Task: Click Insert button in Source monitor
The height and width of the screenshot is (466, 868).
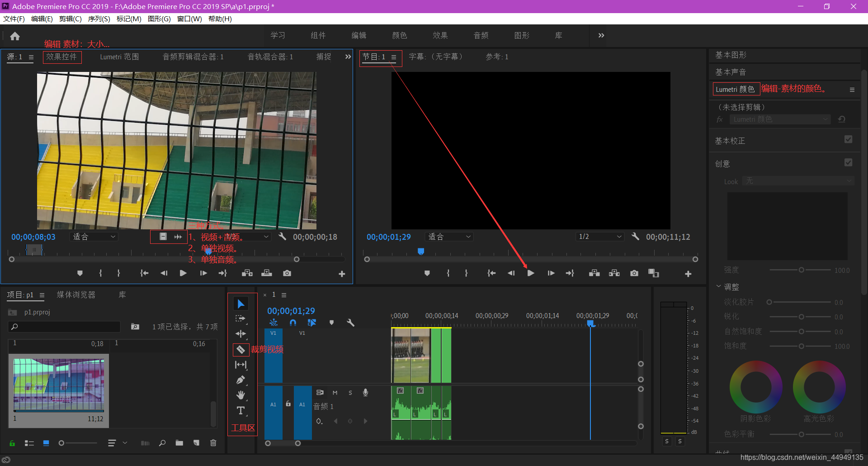Action: [x=247, y=273]
